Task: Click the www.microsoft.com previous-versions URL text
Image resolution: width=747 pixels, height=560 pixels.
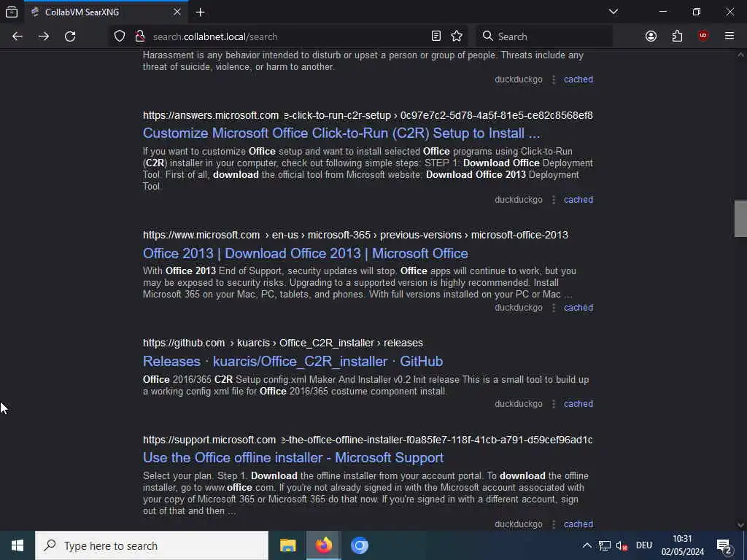Action: (x=355, y=236)
